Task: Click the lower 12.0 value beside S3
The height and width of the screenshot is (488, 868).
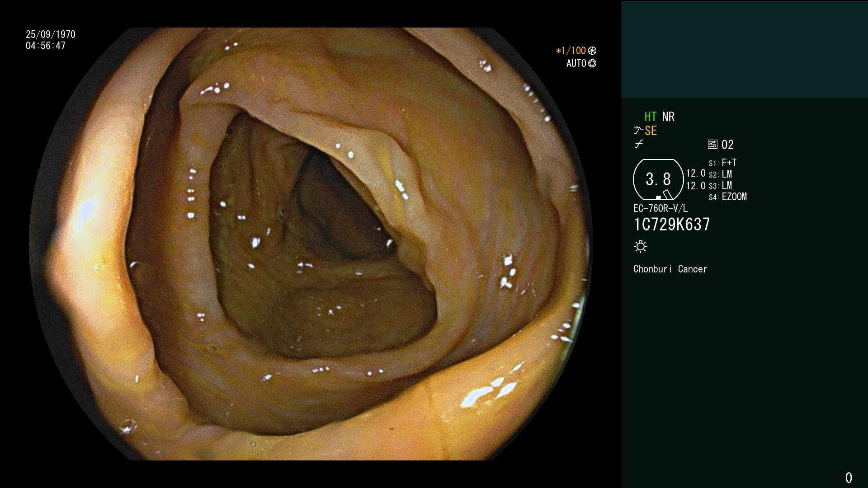Action: point(696,185)
